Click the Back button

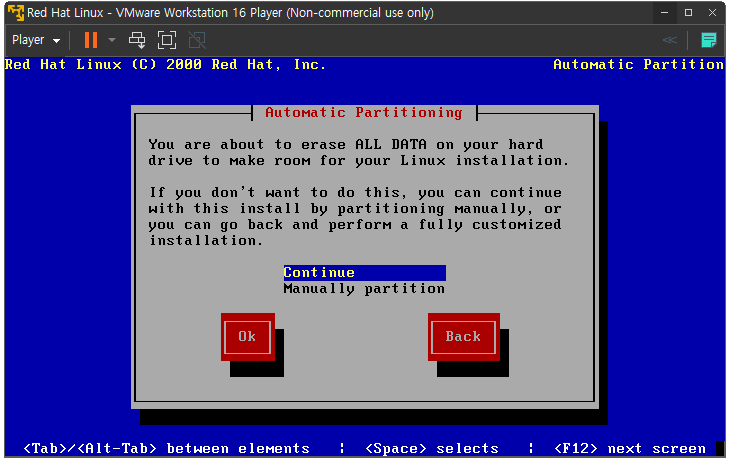(463, 337)
